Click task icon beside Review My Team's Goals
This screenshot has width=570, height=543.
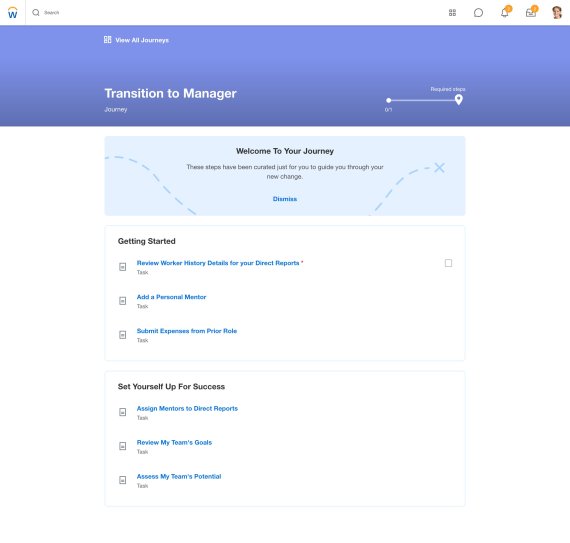(123, 446)
